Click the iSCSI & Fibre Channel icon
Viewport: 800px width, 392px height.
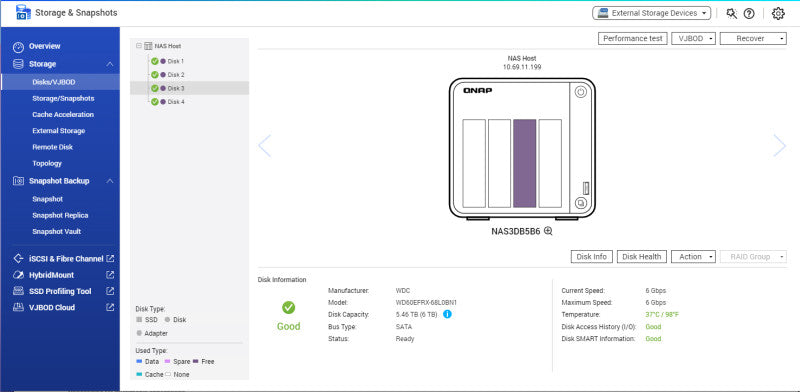click(18, 259)
